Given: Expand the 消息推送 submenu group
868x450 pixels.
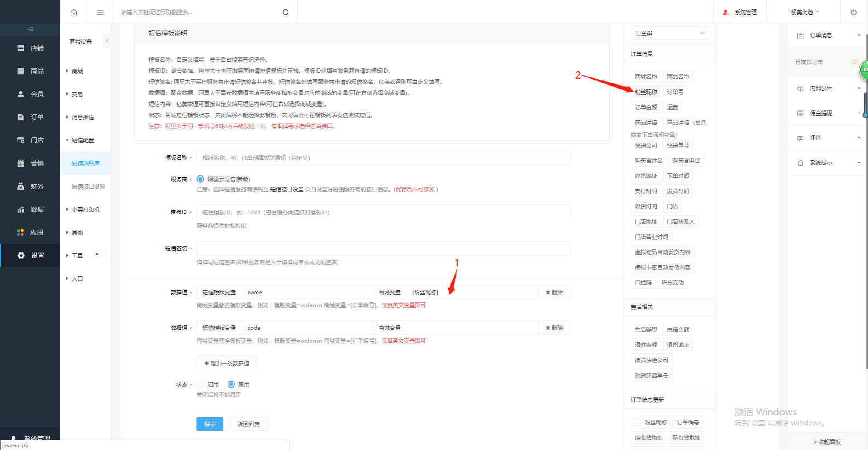Looking at the screenshot, I should click(x=80, y=117).
